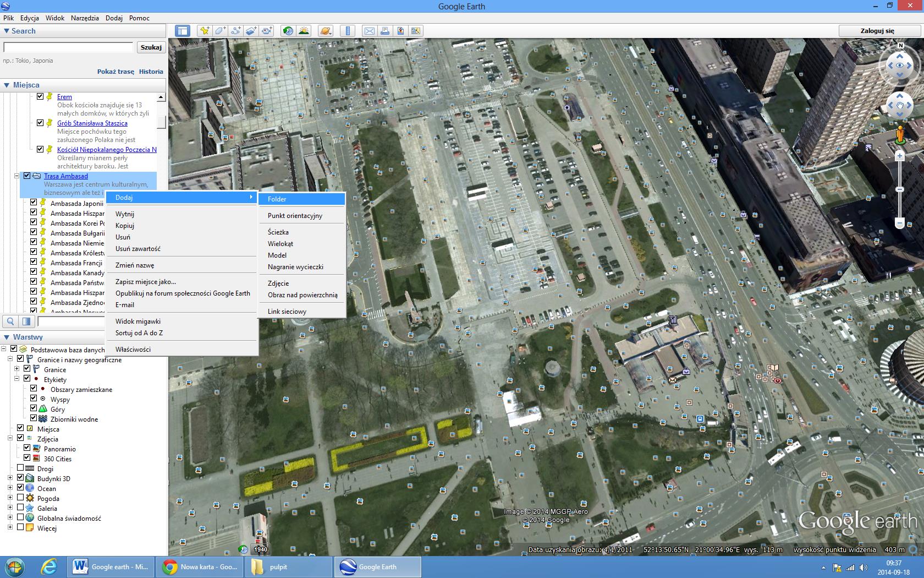Click the 1940 historical imagery clock icon

pos(243,549)
